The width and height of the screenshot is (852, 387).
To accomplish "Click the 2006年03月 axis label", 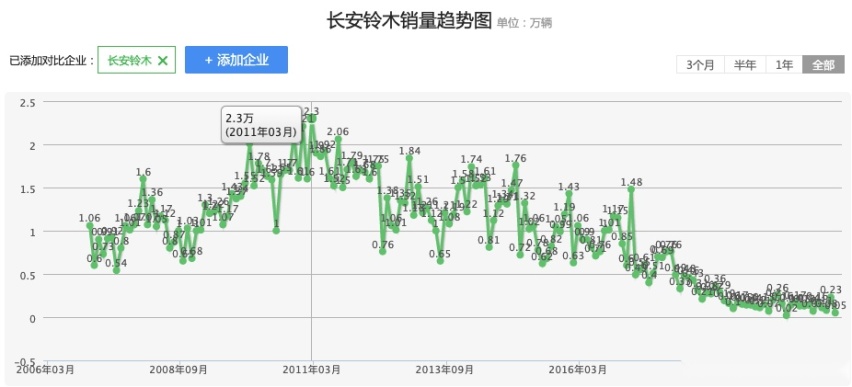I will [x=46, y=370].
